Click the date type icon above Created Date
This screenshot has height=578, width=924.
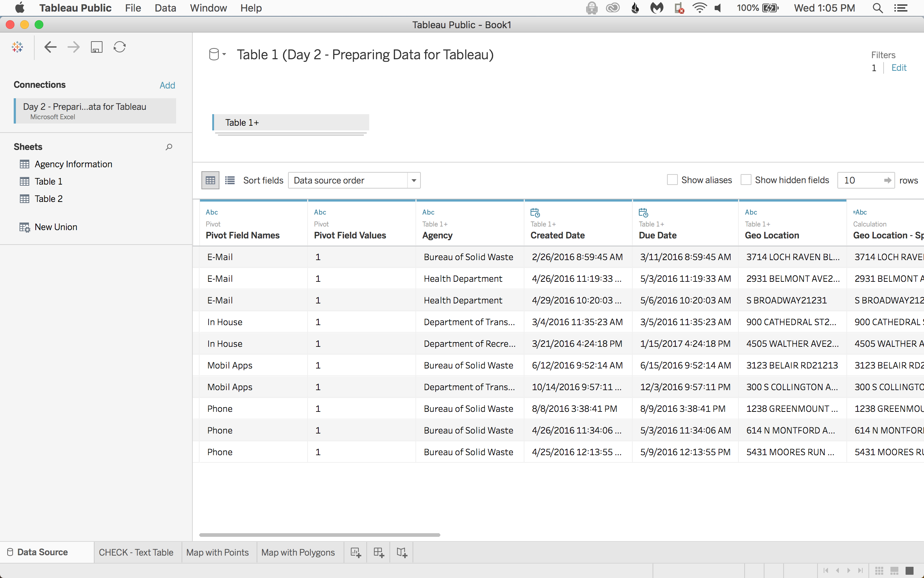click(535, 212)
